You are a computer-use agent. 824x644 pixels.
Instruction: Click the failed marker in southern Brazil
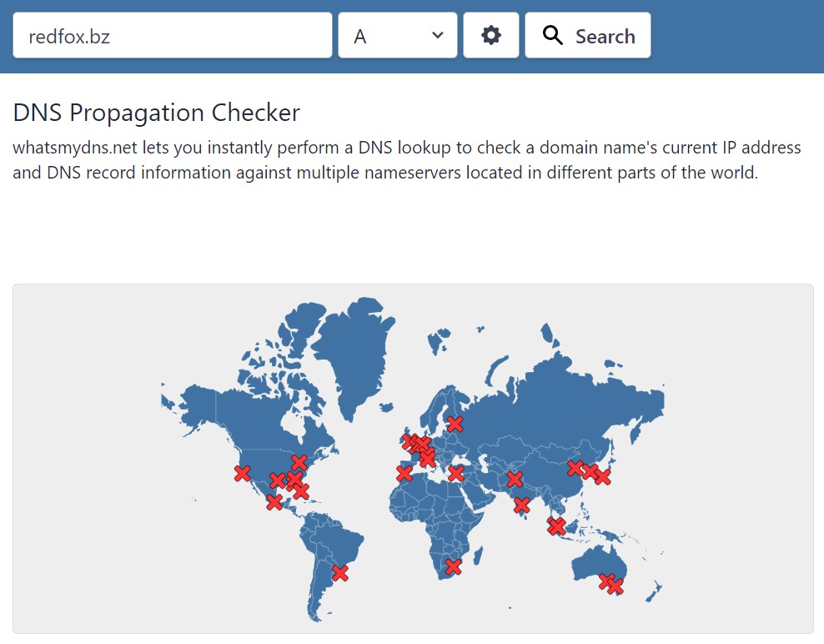[340, 572]
